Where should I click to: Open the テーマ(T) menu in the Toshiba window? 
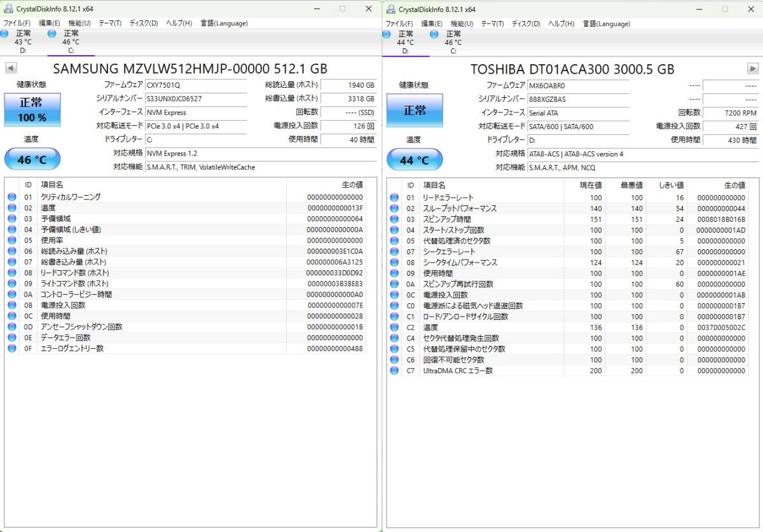point(492,24)
